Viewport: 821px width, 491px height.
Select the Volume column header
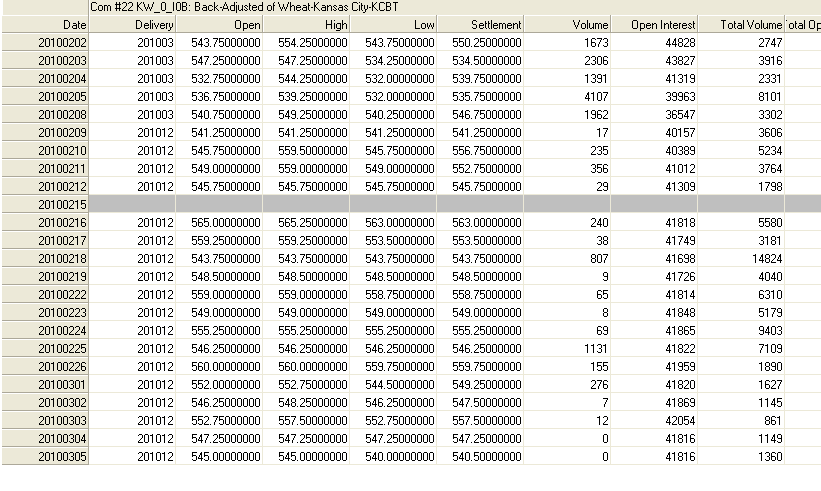pos(567,23)
